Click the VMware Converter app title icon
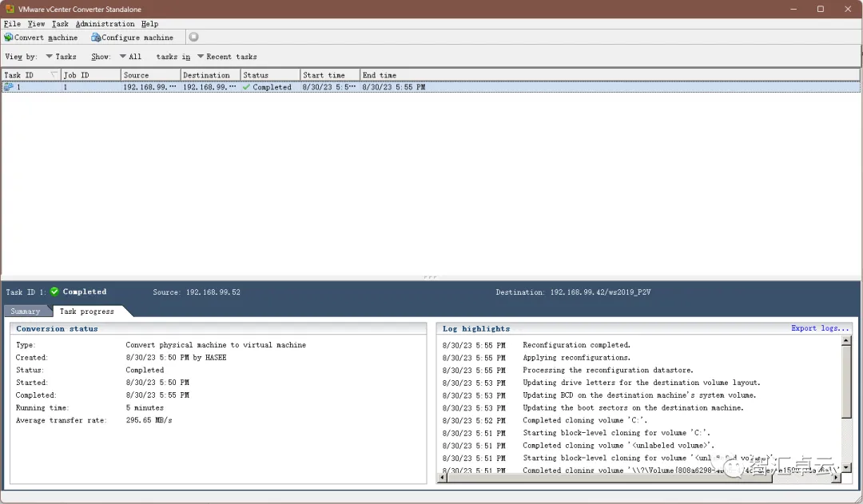The width and height of the screenshot is (863, 504). [x=10, y=9]
